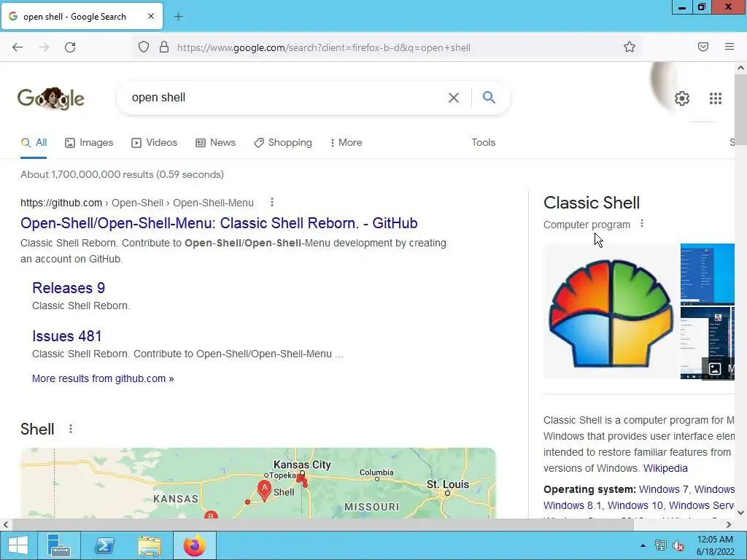Open the Firefox hamburger menu
Image resolution: width=747 pixels, height=560 pixels.
click(729, 47)
